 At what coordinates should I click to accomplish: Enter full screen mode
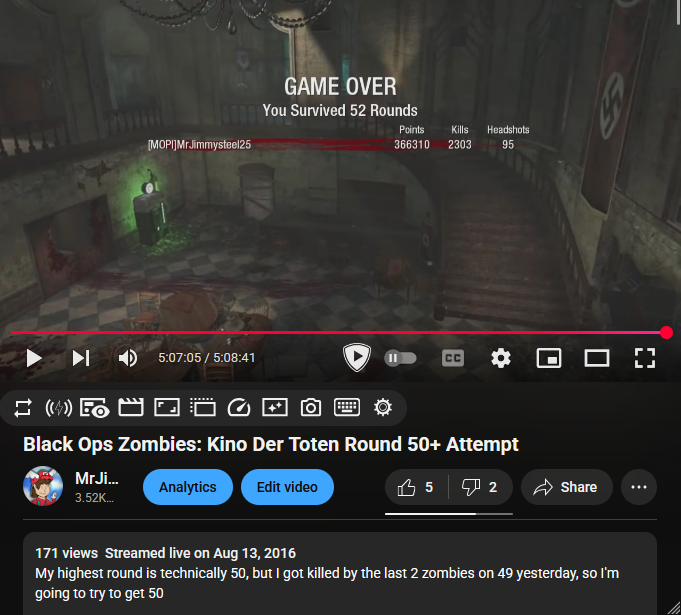tap(645, 358)
